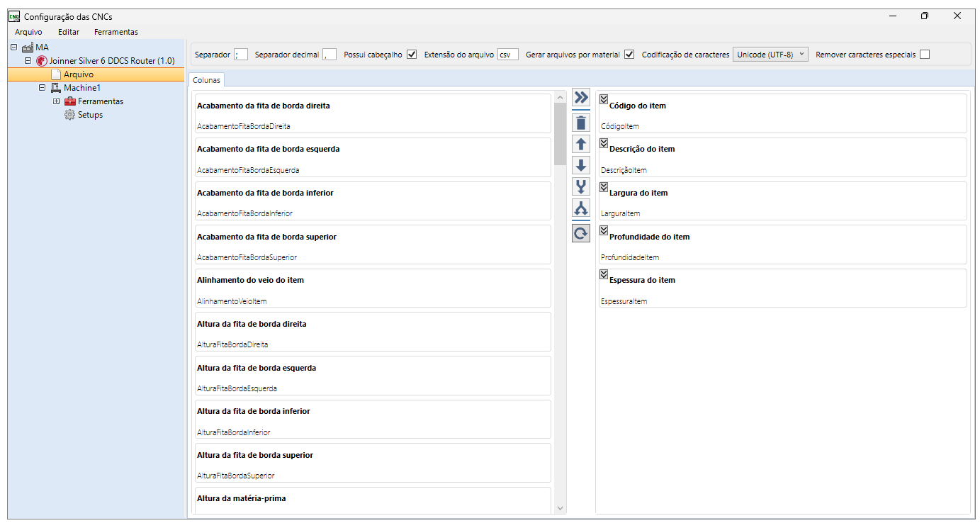Select Arquivo item in the tree

click(x=79, y=74)
